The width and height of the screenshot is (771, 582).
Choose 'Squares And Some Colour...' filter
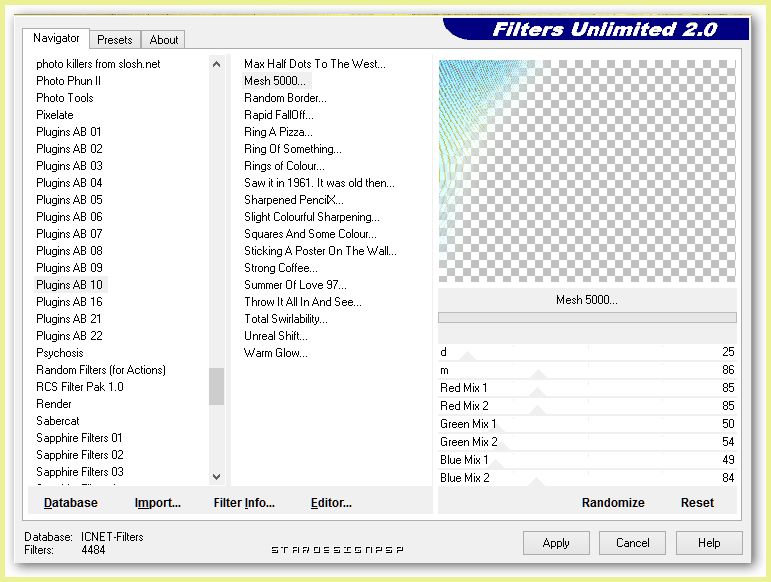point(310,234)
